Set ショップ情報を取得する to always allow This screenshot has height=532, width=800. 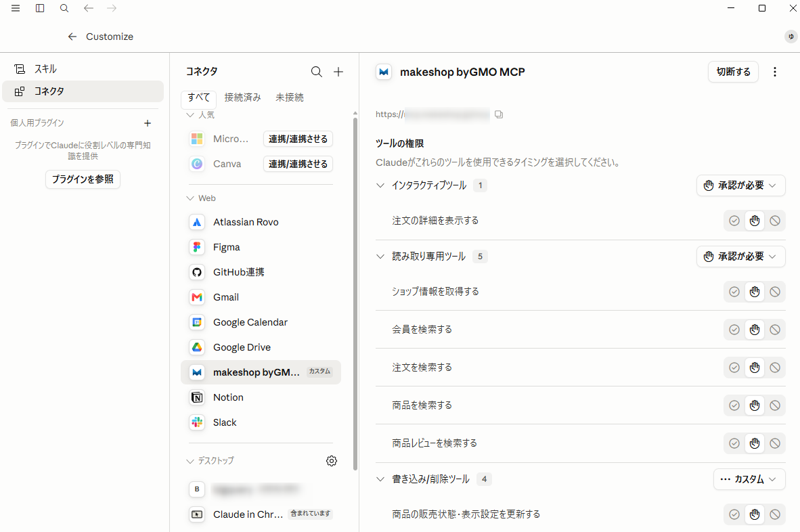coord(734,292)
